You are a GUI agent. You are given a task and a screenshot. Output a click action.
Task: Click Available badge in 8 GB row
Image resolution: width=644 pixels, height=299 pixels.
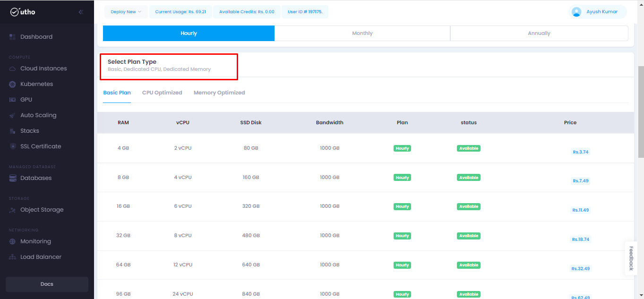pyautogui.click(x=469, y=178)
